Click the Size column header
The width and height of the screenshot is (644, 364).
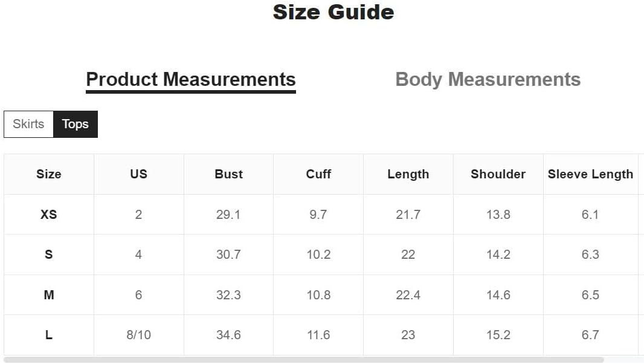[x=49, y=174]
